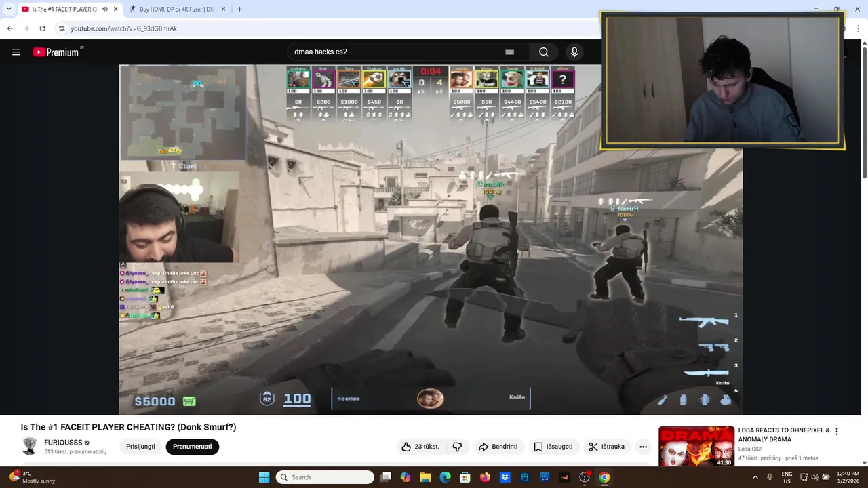The image size is (868, 488).
Task: Click the YouTube search magnifier button
Action: pos(544,52)
